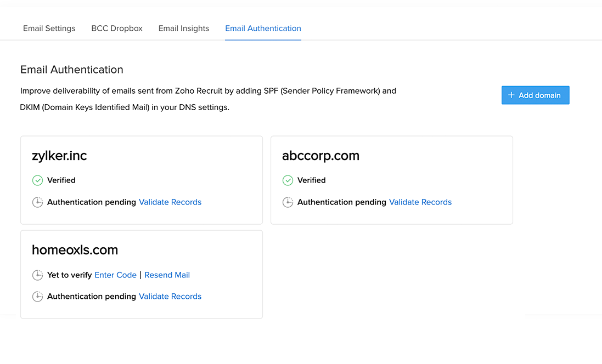602x364 pixels.
Task: Resend Mail for homeoxls.com verification
Action: pyautogui.click(x=167, y=275)
